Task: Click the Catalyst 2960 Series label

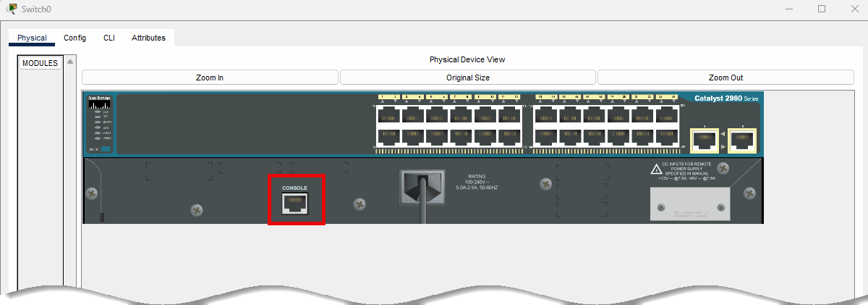Action: (x=726, y=98)
